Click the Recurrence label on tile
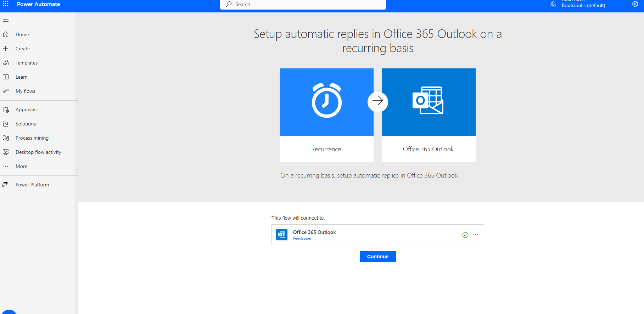This screenshot has width=644, height=314. pos(326,149)
